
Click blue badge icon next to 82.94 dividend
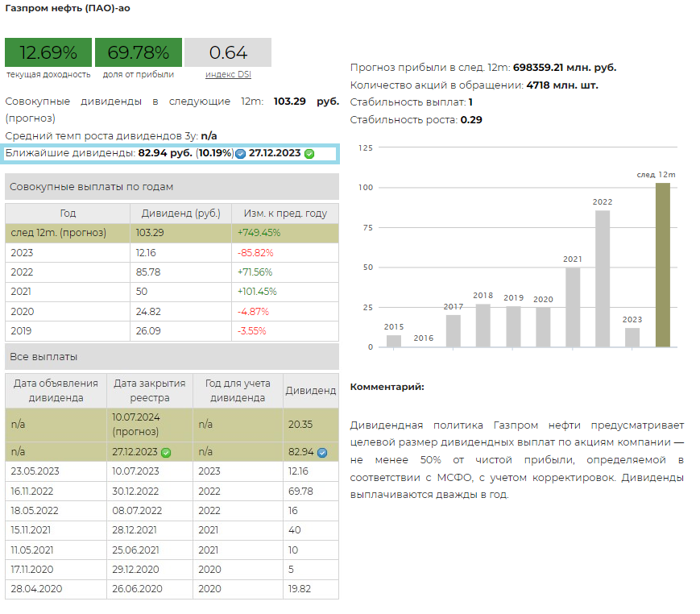322,453
